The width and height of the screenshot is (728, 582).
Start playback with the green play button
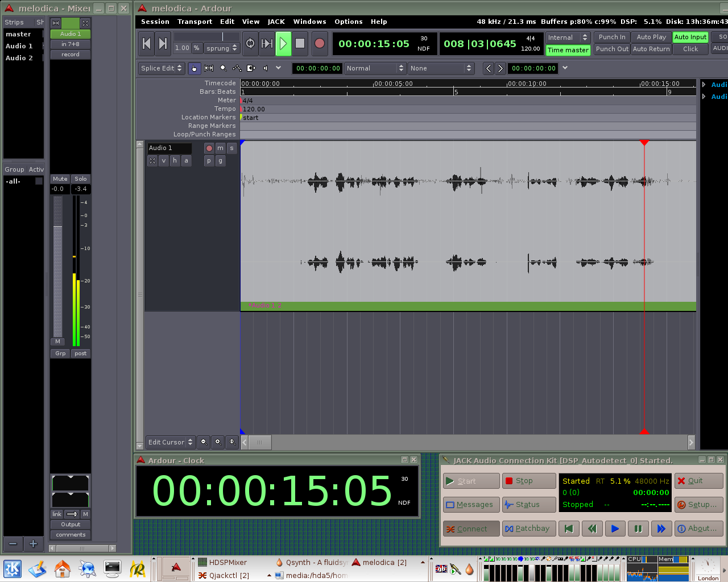[283, 44]
